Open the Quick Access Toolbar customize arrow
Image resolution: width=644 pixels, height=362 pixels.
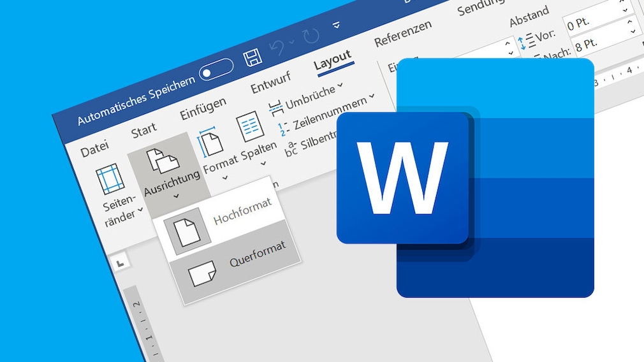tap(337, 25)
